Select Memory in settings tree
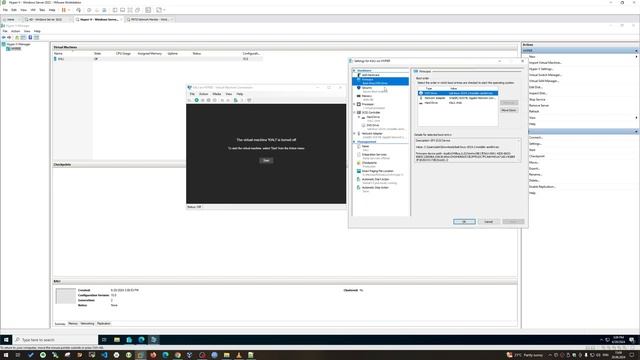Image resolution: width=640 pixels, height=360 pixels. click(367, 96)
